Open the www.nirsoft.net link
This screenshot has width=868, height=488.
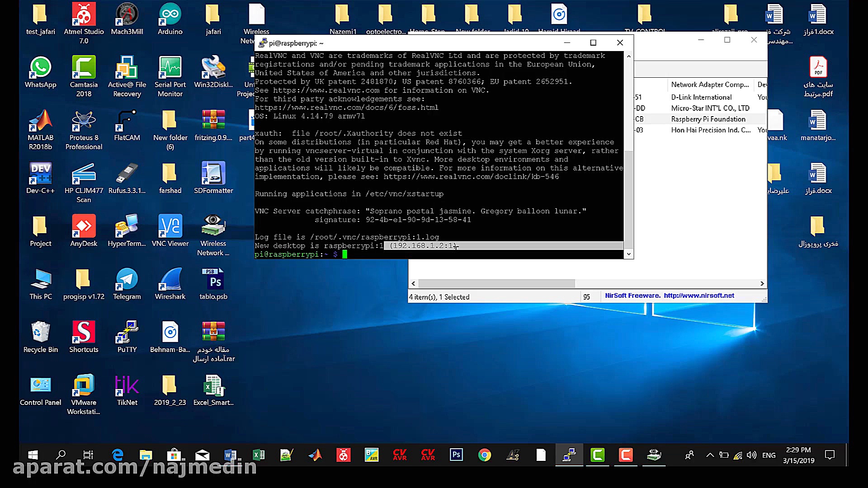pyautogui.click(x=698, y=296)
